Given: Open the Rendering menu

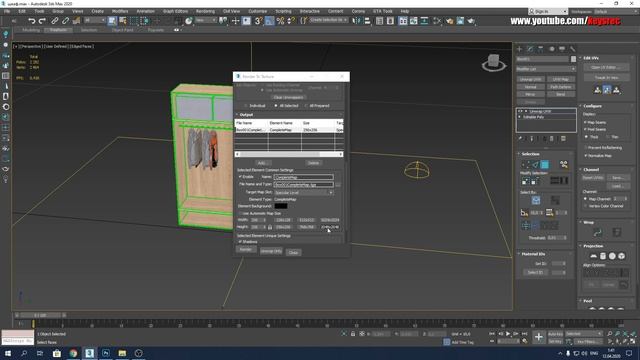Looking at the screenshot, I should (x=205, y=11).
